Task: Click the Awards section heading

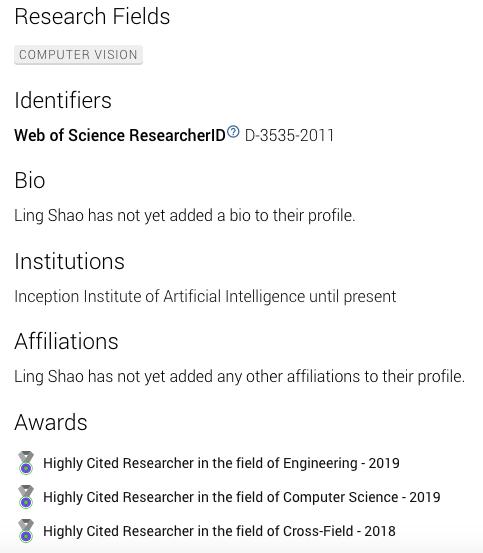Action: coord(51,422)
